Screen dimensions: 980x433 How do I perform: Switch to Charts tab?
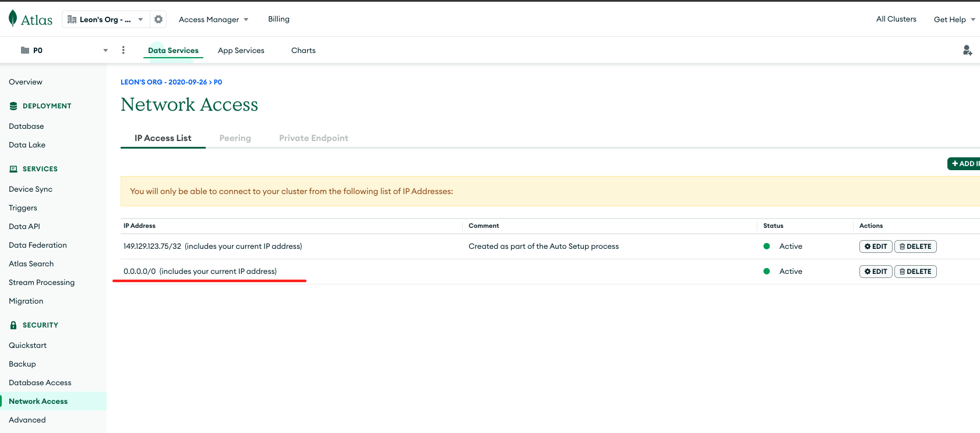tap(304, 51)
